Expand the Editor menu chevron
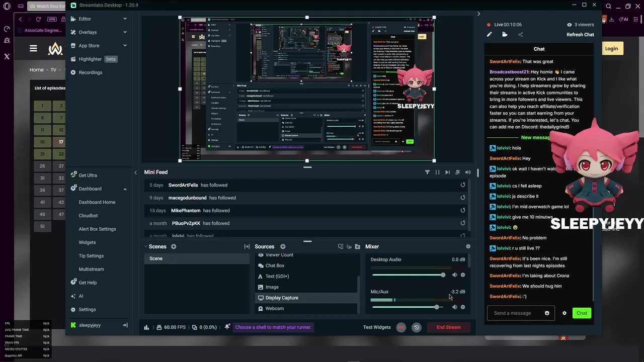 click(x=125, y=19)
